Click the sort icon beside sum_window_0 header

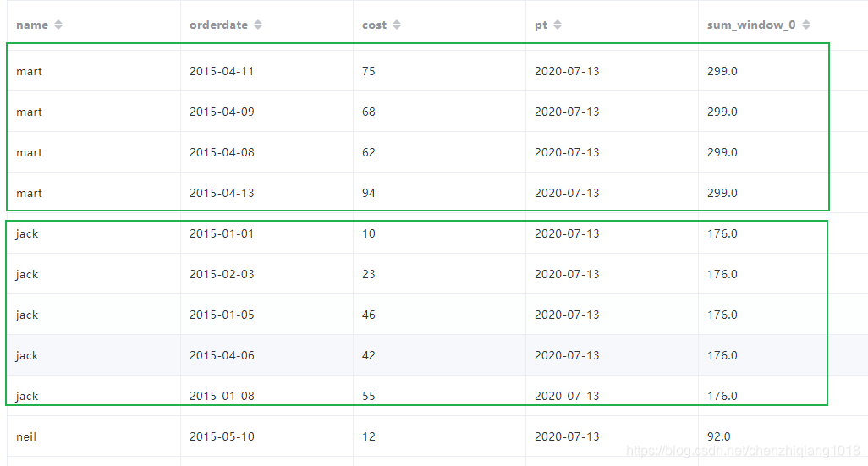coord(806,25)
